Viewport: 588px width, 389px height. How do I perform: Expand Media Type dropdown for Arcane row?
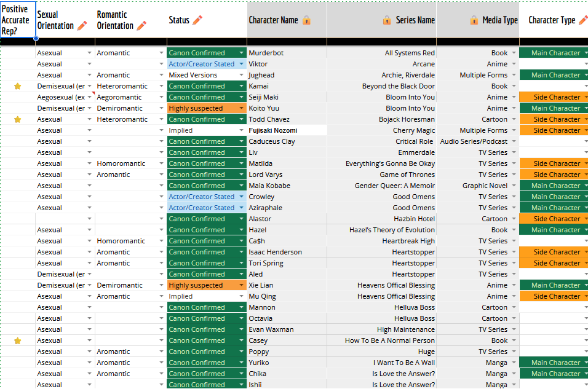pyautogui.click(x=513, y=64)
